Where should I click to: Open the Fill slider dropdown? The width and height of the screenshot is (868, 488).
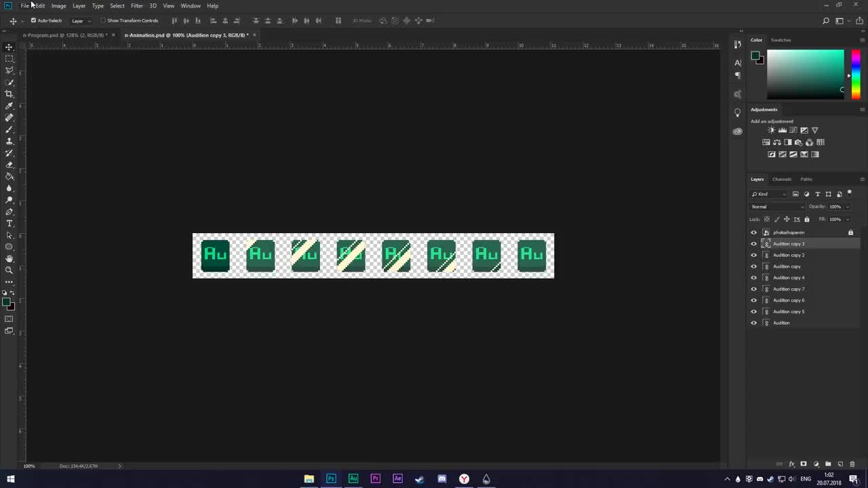(848, 219)
